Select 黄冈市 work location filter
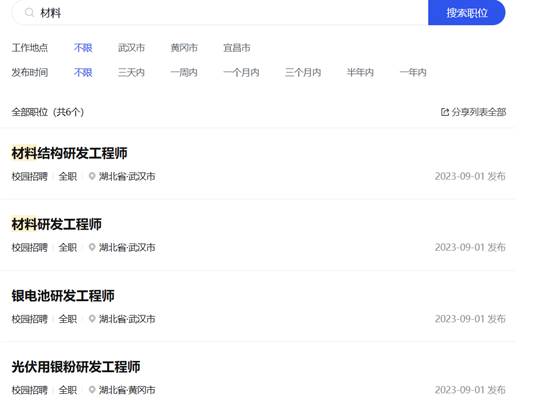The image size is (541, 400). coord(184,48)
